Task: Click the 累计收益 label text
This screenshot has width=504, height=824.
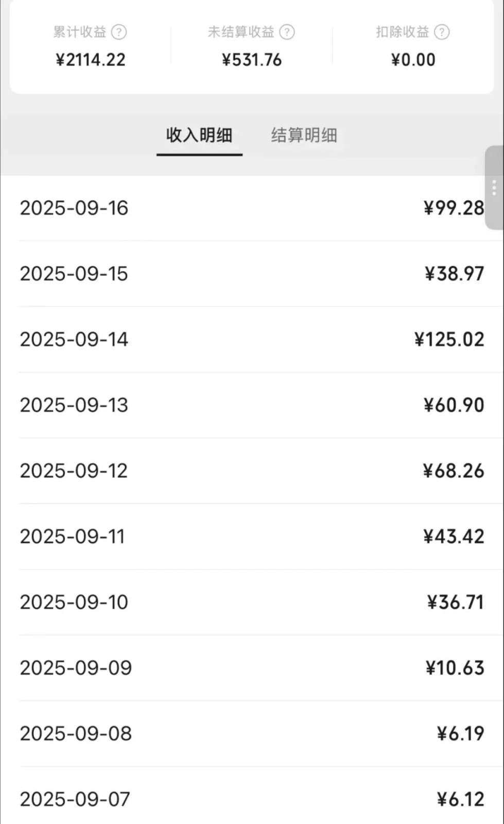Action: click(x=80, y=32)
